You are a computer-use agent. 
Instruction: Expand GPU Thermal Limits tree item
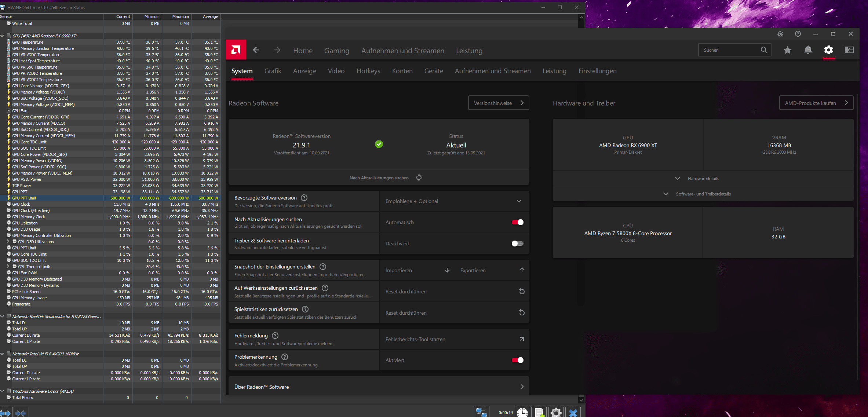[8, 267]
